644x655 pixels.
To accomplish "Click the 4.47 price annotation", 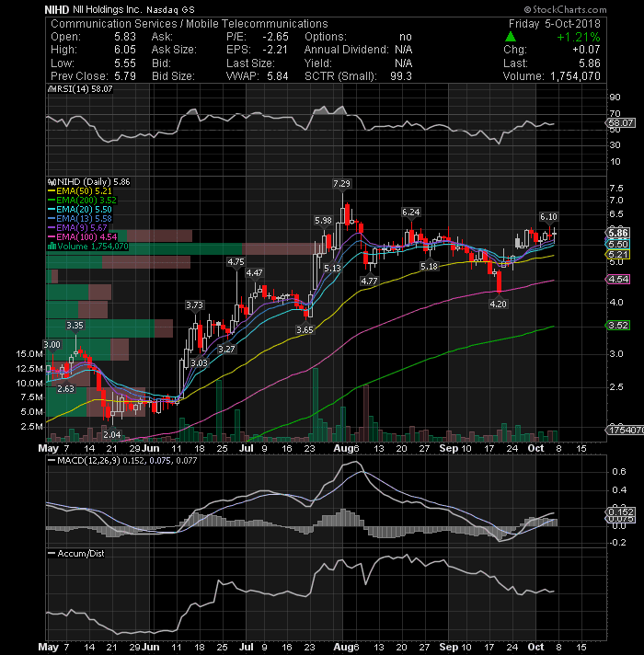I will (254, 273).
